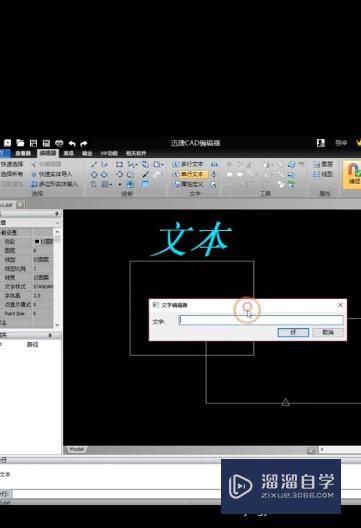The height and width of the screenshot is (528, 361).
Task: Click 快速选择 quick select tool
Action: click(12, 164)
